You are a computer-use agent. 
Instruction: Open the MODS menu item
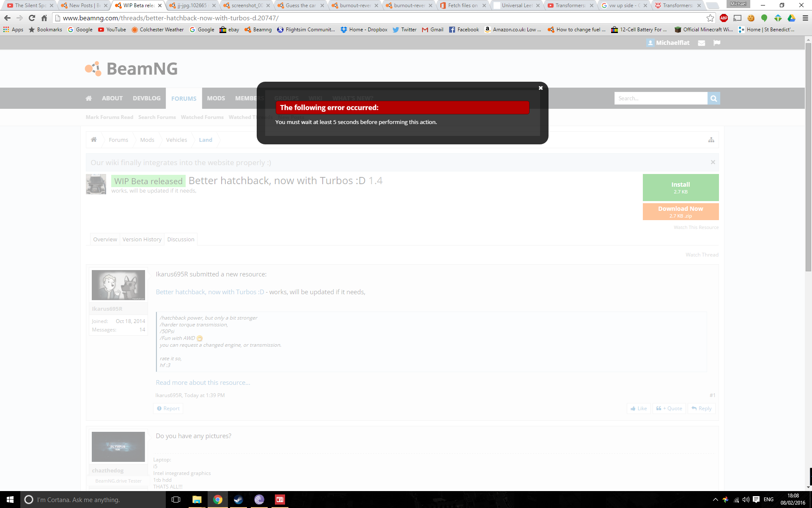click(x=216, y=98)
